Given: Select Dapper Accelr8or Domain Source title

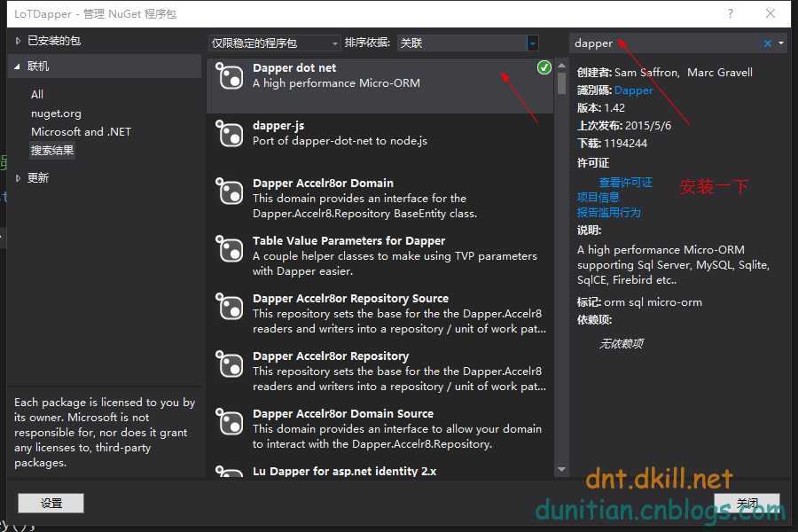Looking at the screenshot, I should [x=343, y=413].
